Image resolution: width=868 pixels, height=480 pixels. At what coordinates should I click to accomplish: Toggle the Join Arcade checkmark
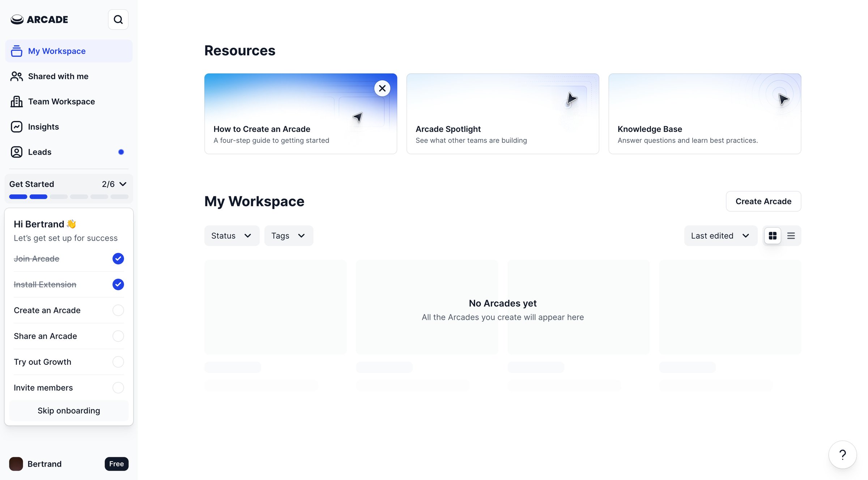tap(118, 259)
